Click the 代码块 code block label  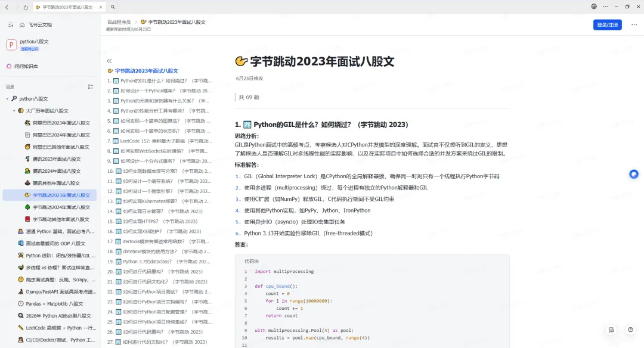[252, 261]
